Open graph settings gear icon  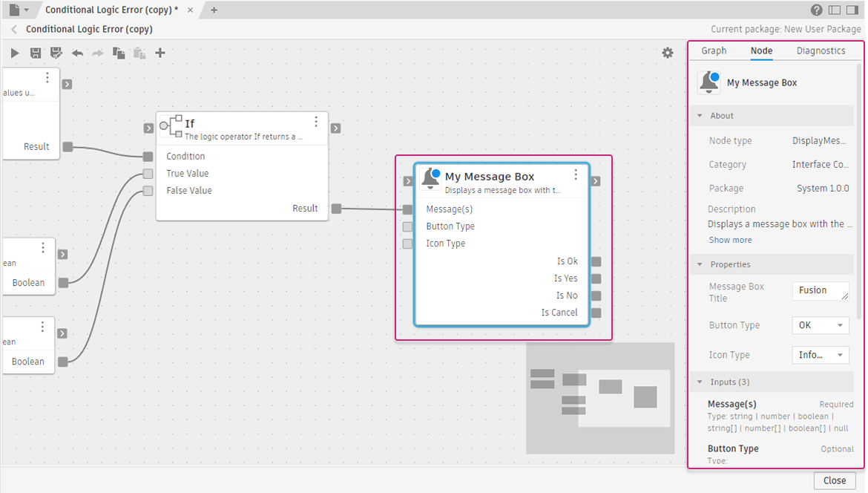[668, 53]
